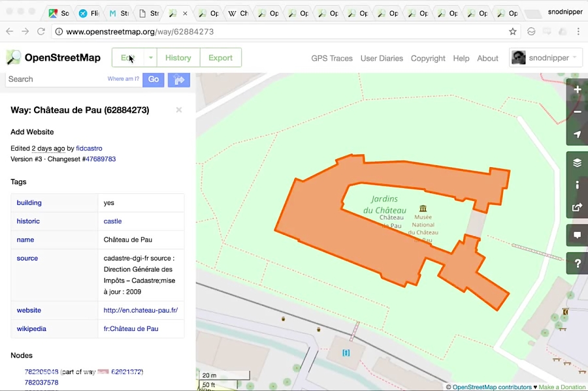This screenshot has width=588, height=391.
Task: Select the Export menu item
Action: (220, 57)
